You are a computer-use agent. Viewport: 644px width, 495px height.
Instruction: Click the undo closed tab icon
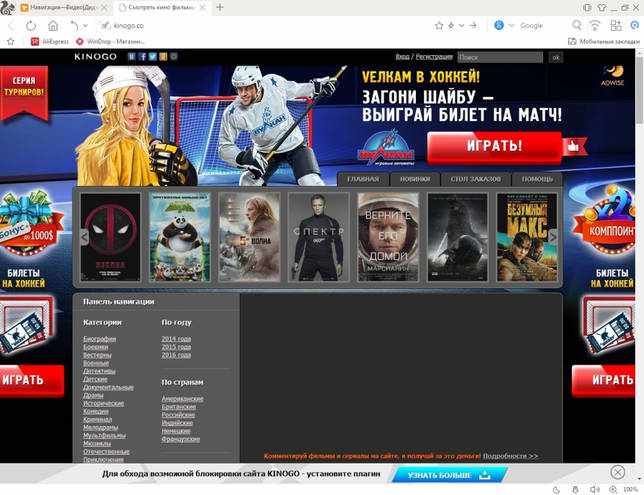(x=74, y=26)
